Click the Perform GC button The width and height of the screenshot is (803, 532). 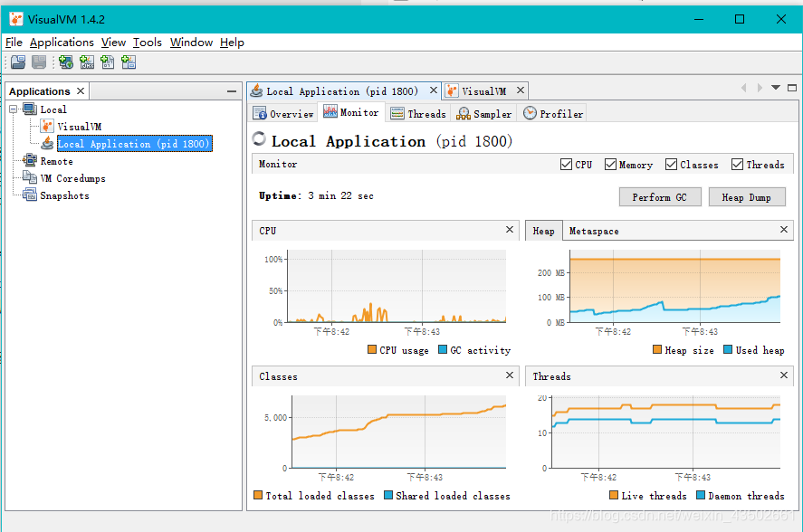point(660,197)
